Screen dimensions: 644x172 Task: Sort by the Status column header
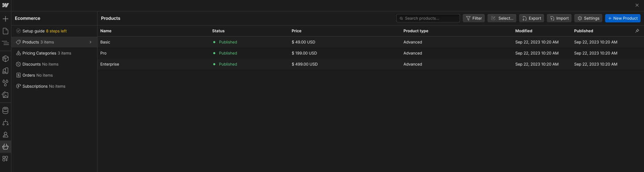(218, 31)
